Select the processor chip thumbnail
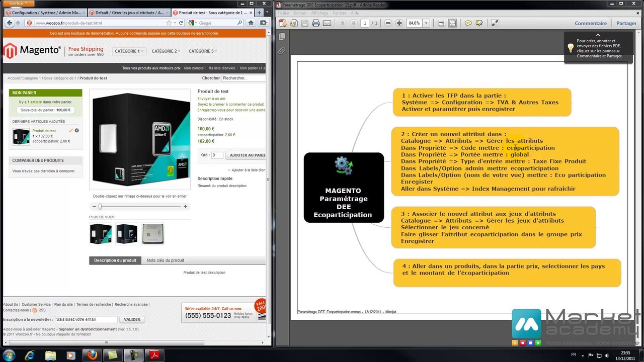The width and height of the screenshot is (644, 362). [152, 234]
